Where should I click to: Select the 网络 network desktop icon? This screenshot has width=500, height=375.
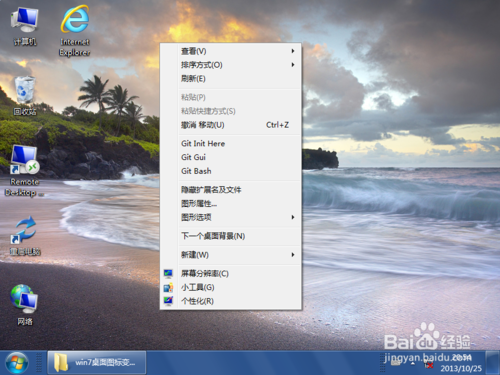click(24, 305)
